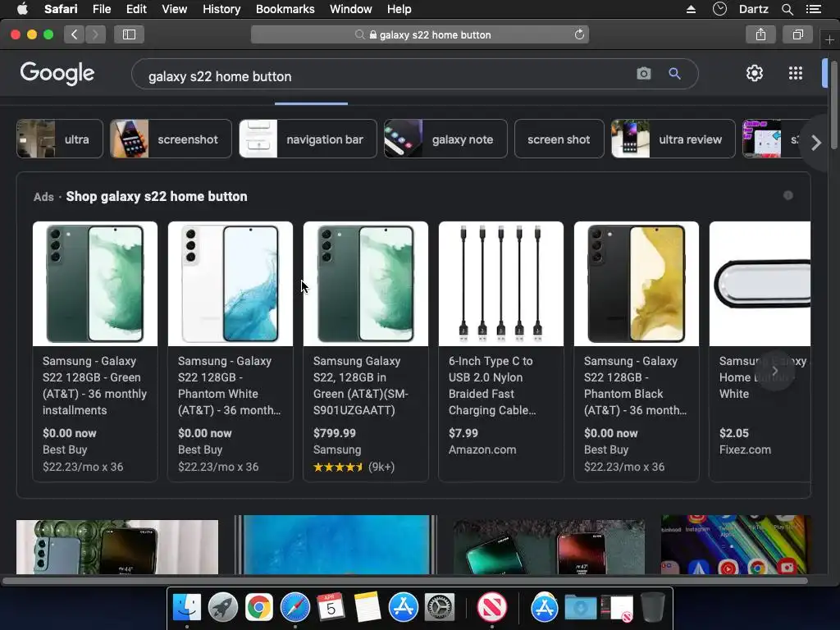The width and height of the screenshot is (840, 630).
Task: Open Spotlight search in menu bar
Action: pyautogui.click(x=787, y=9)
